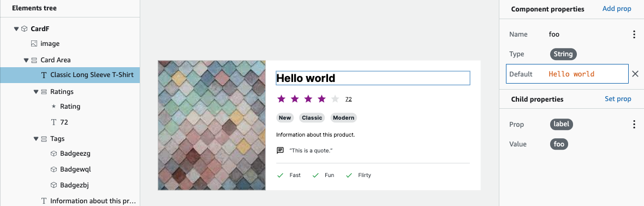Click the cube icon beside Badgeezg
The width and height of the screenshot is (644, 206).
[x=53, y=154]
